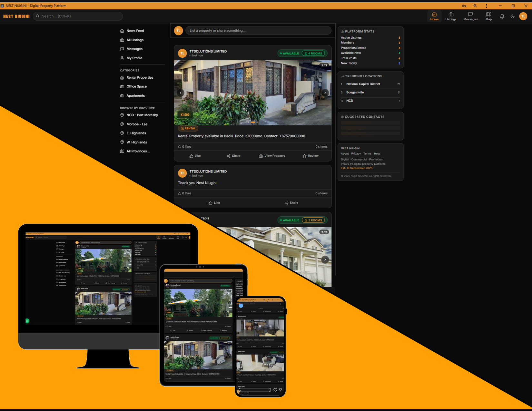Select National Capital District trending location
Screen dimensions: 532x411
click(370, 84)
